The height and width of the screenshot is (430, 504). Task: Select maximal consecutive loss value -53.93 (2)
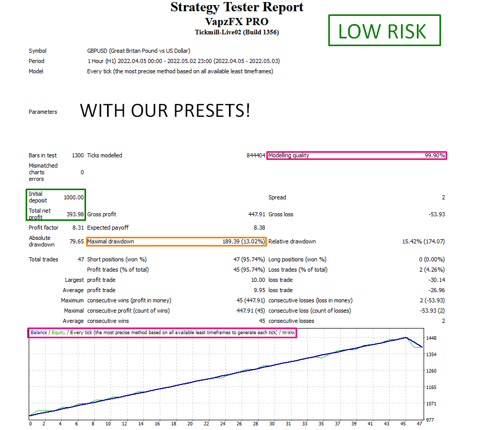coord(432,311)
